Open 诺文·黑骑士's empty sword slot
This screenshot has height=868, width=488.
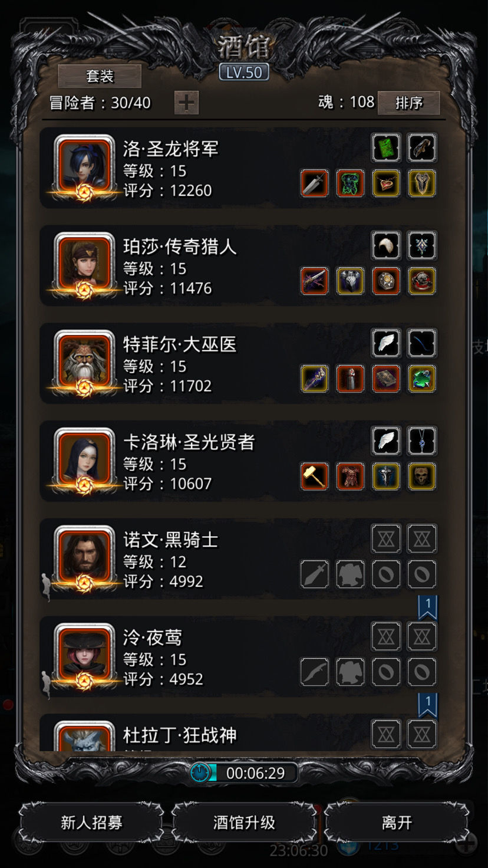click(x=315, y=574)
